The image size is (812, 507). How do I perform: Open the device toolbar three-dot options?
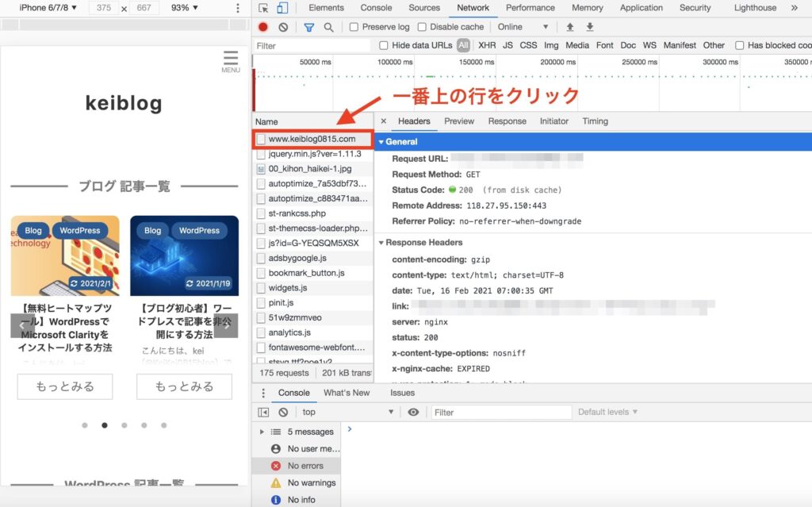[238, 8]
